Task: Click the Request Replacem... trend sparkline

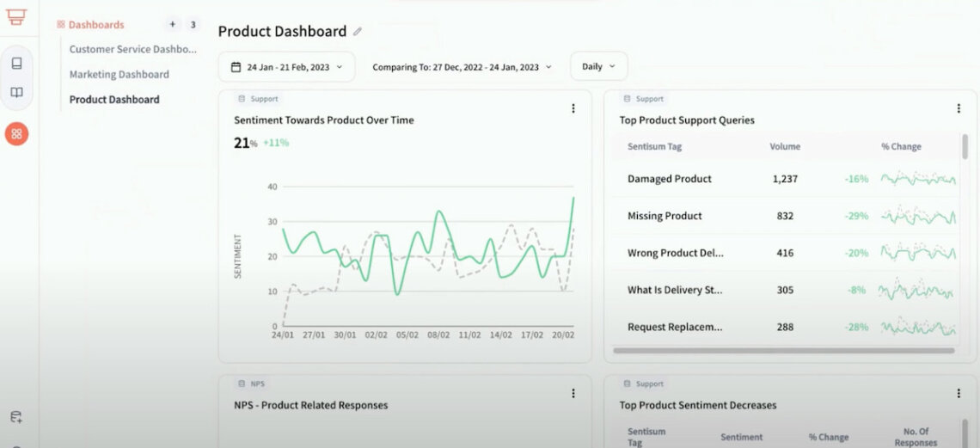Action: coord(918,327)
